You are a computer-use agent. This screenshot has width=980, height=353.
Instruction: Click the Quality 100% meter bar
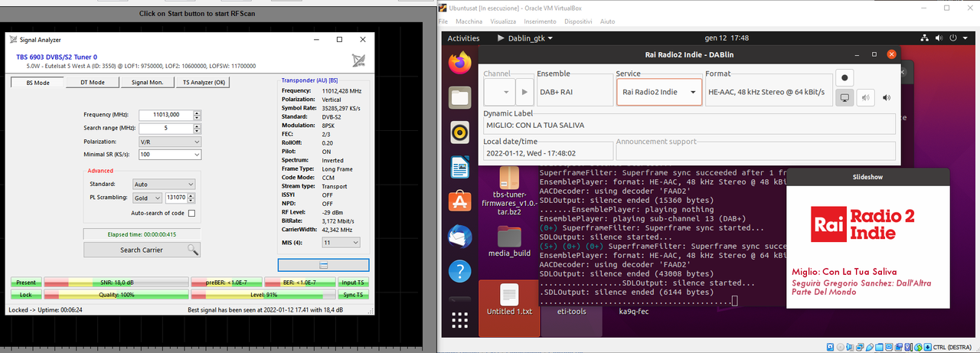point(116,294)
